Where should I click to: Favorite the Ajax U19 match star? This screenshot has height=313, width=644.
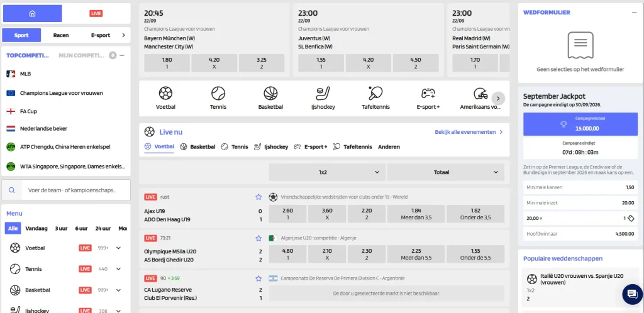pos(258,197)
